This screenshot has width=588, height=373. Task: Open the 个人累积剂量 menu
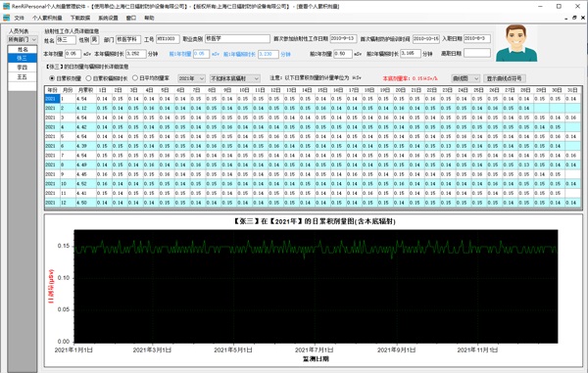pos(47,18)
